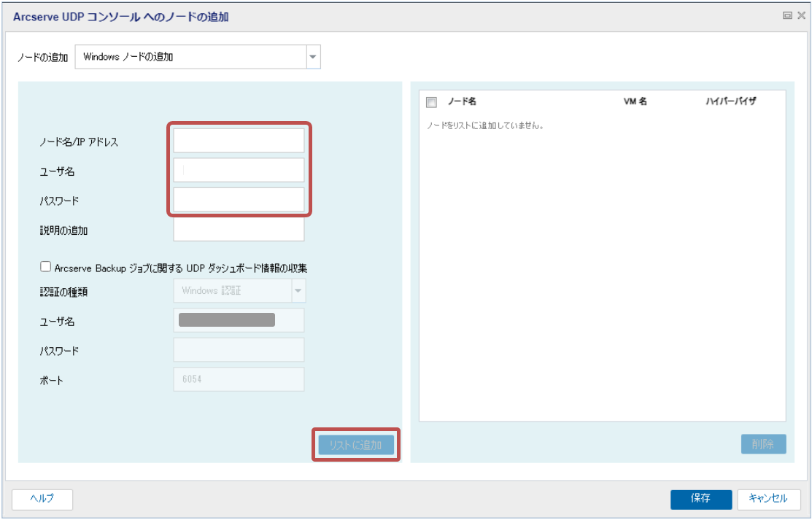Open the 認証の種類 dropdown arrow
This screenshot has height=520, width=812.
click(x=298, y=290)
